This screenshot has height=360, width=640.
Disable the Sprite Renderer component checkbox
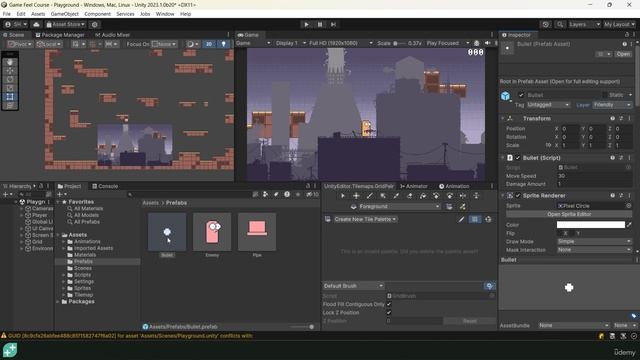(518, 196)
